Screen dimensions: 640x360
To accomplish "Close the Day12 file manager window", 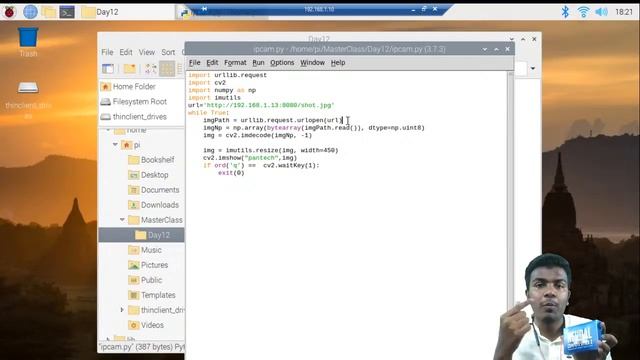I will point(534,39).
